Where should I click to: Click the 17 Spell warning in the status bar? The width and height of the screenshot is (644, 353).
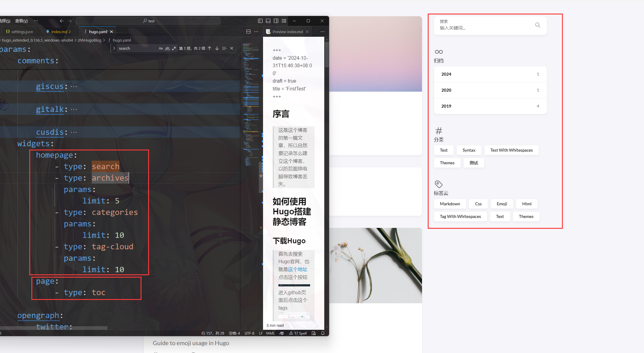click(x=298, y=333)
